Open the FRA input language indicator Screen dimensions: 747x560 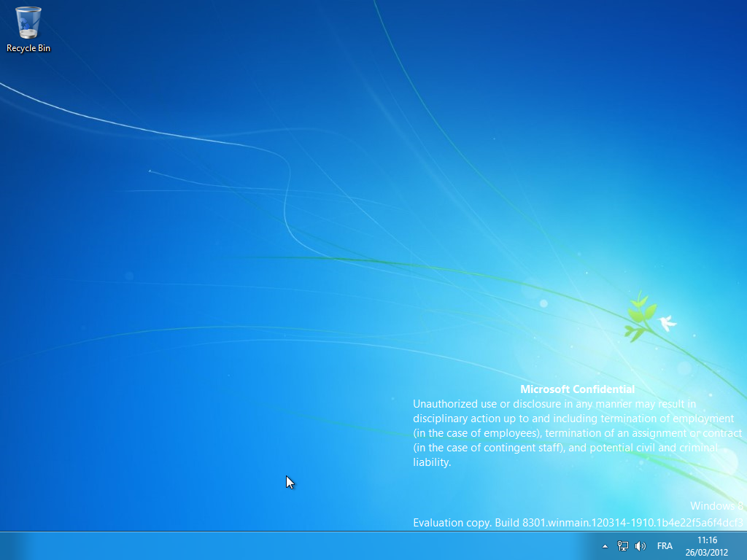pos(665,545)
